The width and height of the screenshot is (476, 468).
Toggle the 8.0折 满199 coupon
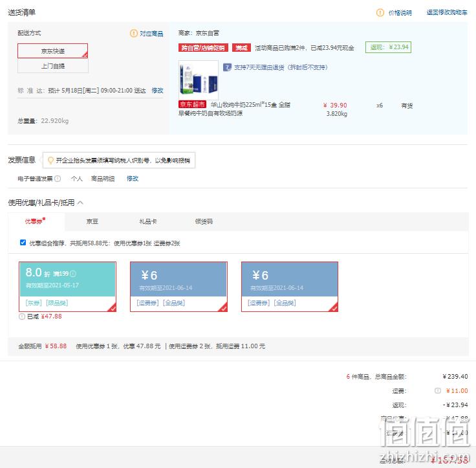tap(67, 287)
